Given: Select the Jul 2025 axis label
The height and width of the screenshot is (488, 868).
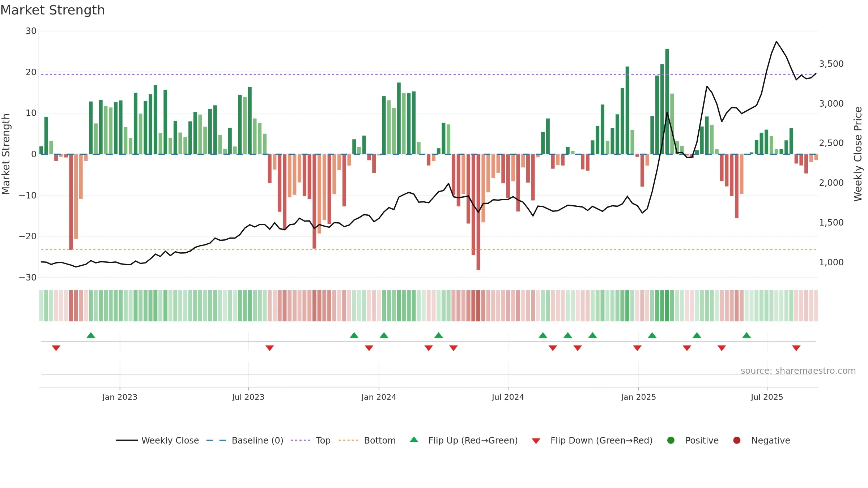Looking at the screenshot, I should 767,397.
